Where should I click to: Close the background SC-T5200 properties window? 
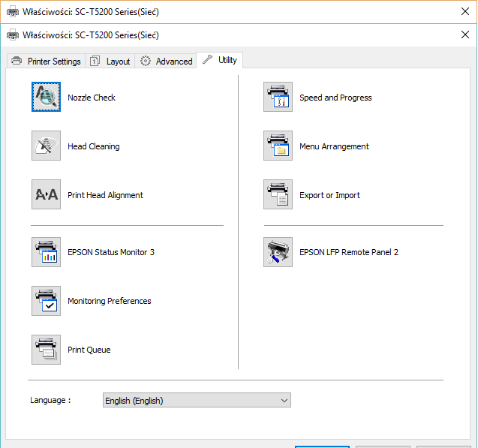point(464,12)
